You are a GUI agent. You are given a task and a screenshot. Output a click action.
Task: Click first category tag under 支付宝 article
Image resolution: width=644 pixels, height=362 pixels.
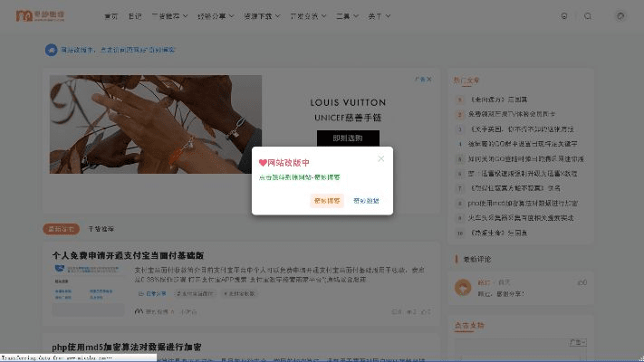[152, 293]
